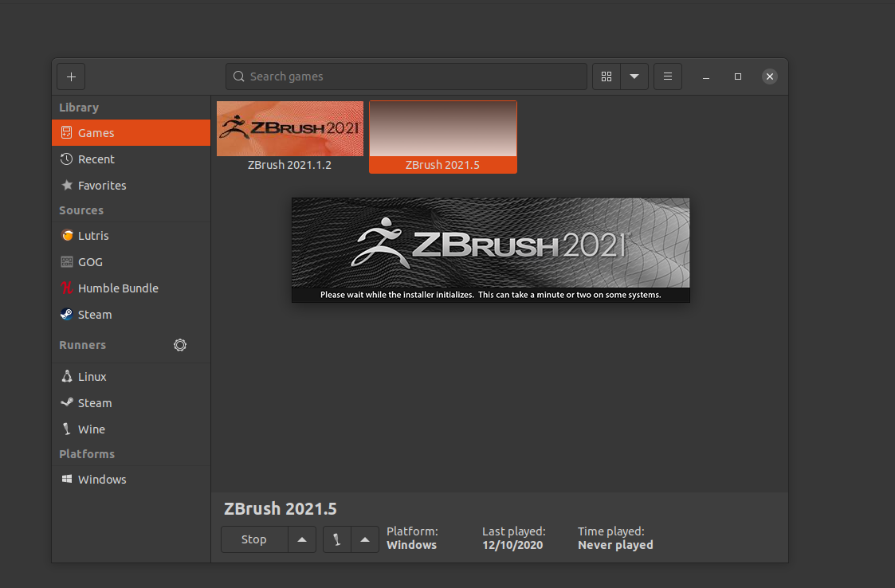The image size is (895, 588).
Task: Click the Linux penguin icon
Action: click(67, 376)
